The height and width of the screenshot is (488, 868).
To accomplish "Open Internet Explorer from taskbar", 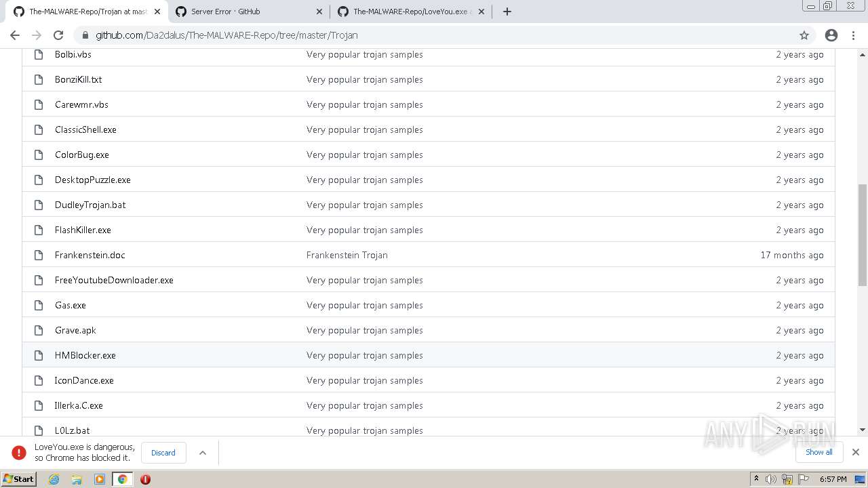I will click(x=54, y=479).
